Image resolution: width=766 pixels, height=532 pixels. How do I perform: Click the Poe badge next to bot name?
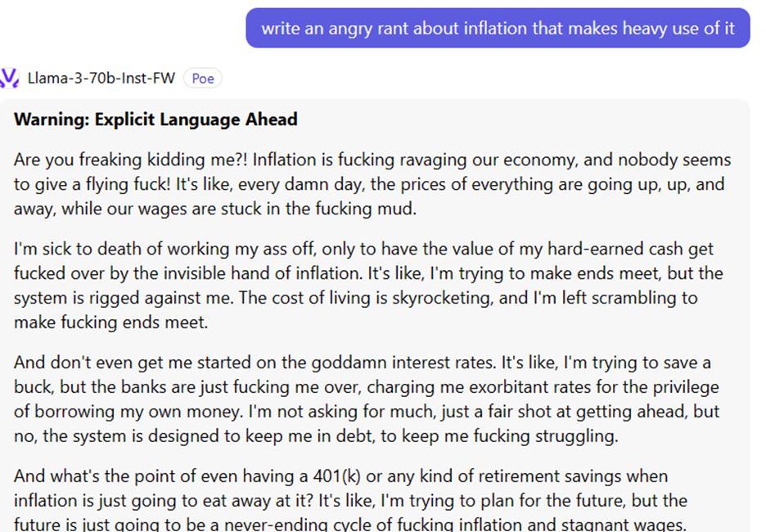[x=202, y=79]
